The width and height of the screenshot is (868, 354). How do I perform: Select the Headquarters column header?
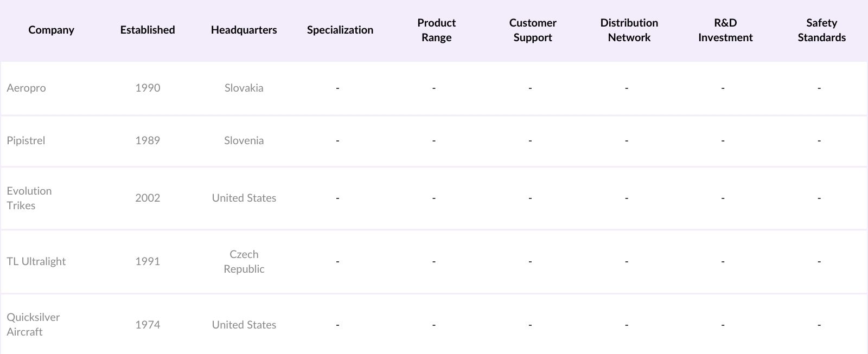coord(244,30)
